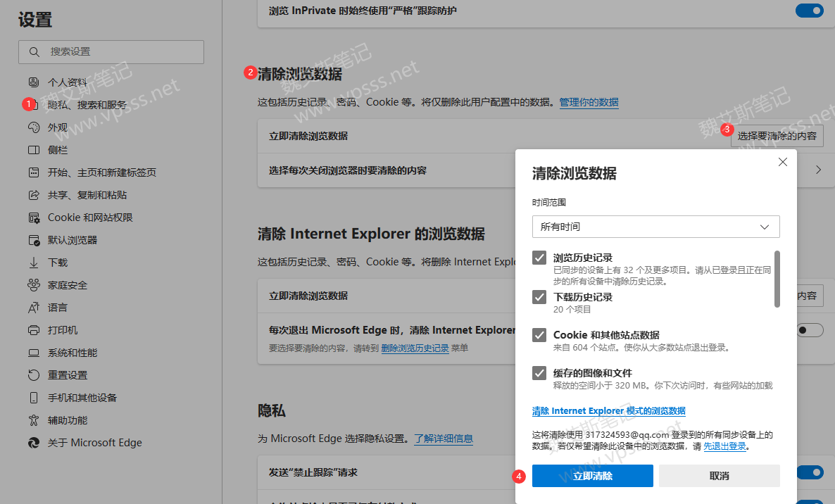The width and height of the screenshot is (835, 504).
Task: Click the 立即清除 button
Action: click(592, 476)
